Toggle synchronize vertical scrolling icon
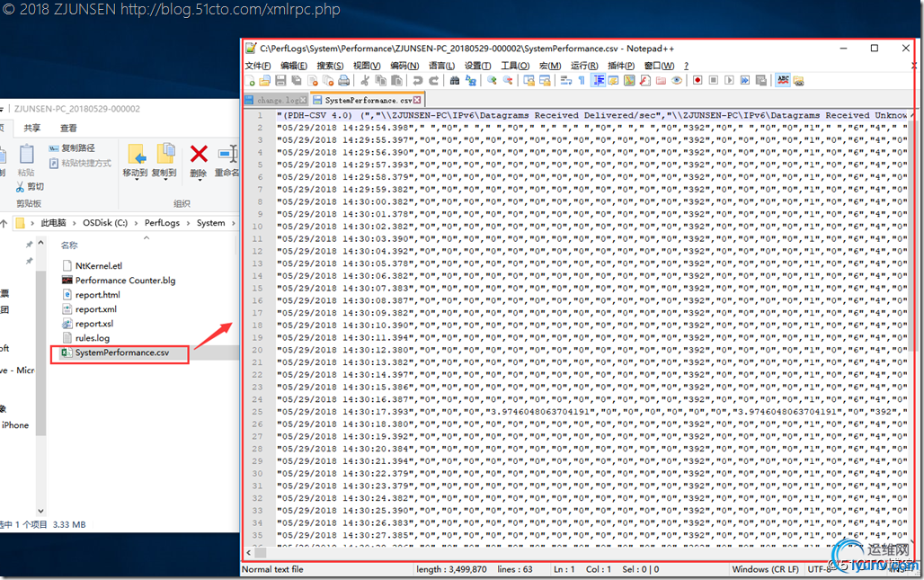 tap(529, 81)
